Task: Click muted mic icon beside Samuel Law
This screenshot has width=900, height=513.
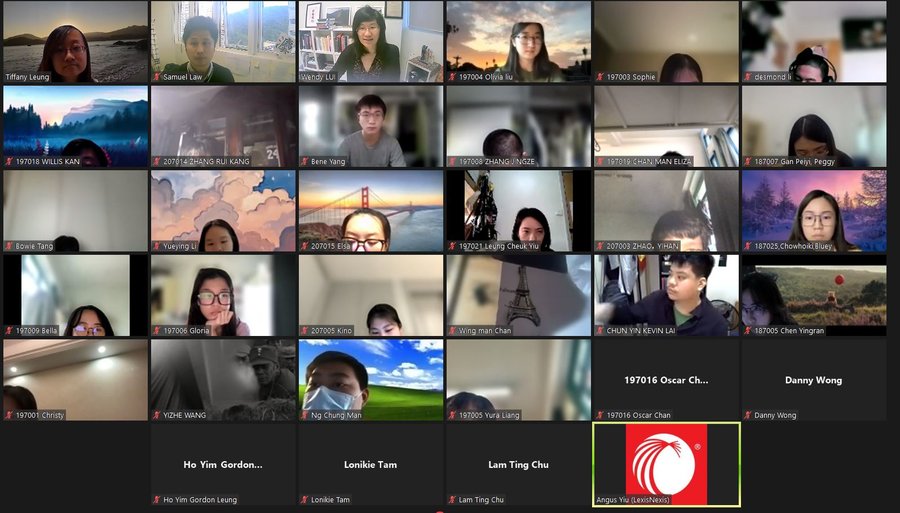Action: (x=157, y=77)
